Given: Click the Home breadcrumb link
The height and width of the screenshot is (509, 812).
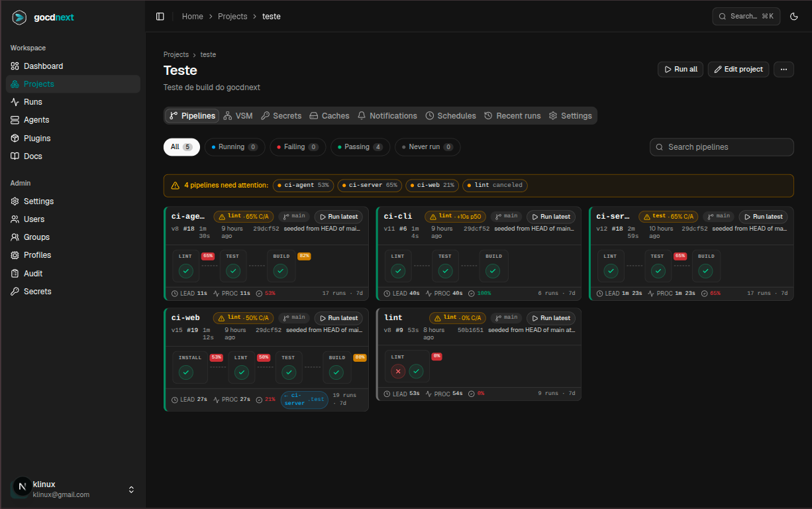Looking at the screenshot, I should coord(193,17).
